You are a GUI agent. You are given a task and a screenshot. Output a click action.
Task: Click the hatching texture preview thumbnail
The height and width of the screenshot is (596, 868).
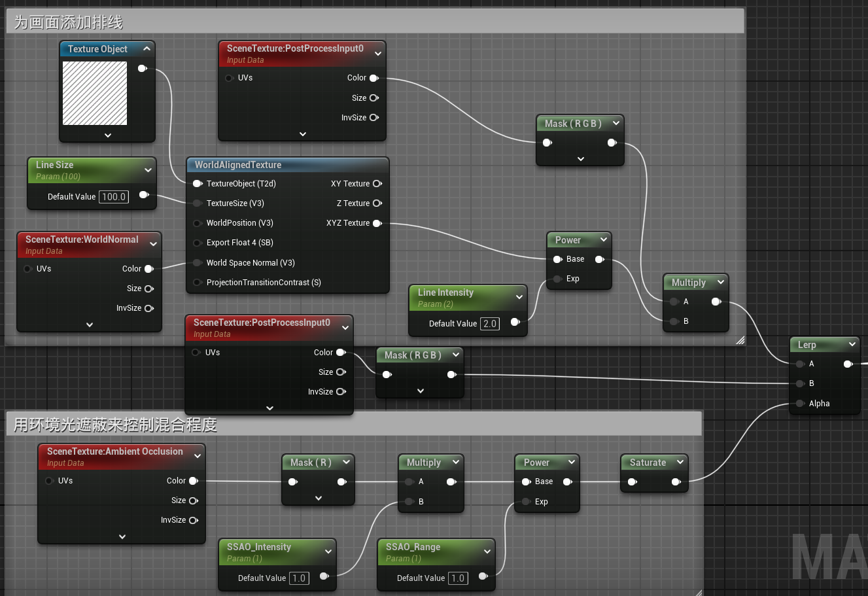coord(95,93)
